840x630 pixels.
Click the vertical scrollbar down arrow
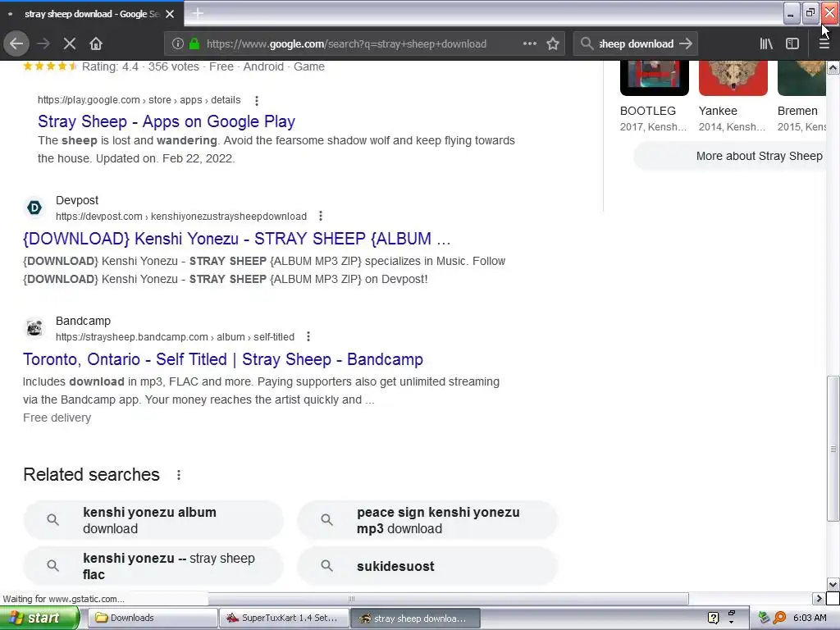pos(833,584)
